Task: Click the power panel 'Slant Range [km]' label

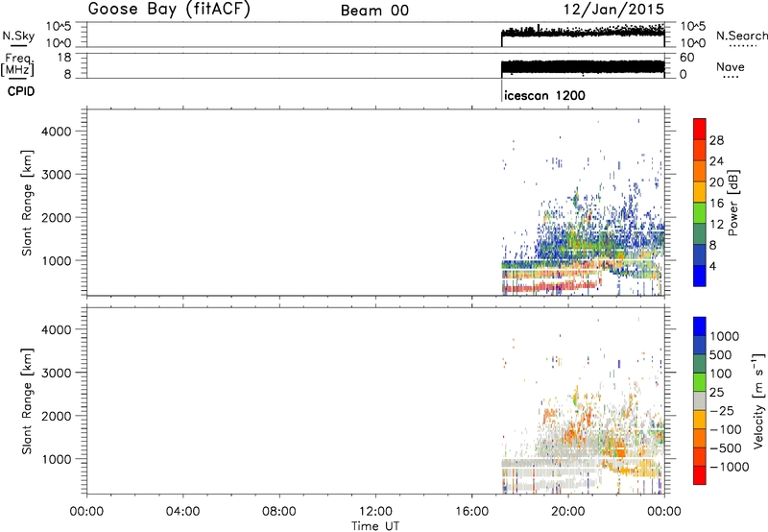Action: point(27,203)
